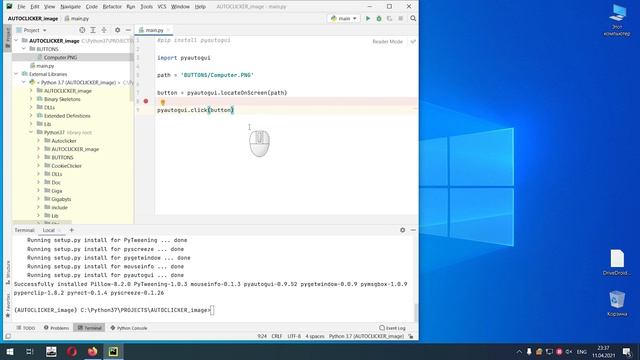The image size is (640, 360).
Task: Click the UTF-8 encoding in status bar
Action: pos(294,336)
